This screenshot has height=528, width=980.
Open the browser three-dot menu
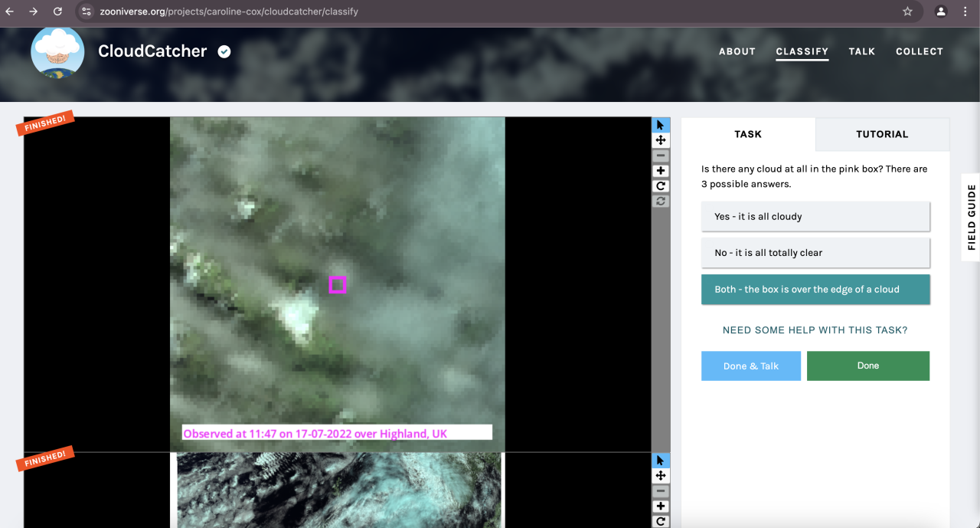[x=965, y=11]
